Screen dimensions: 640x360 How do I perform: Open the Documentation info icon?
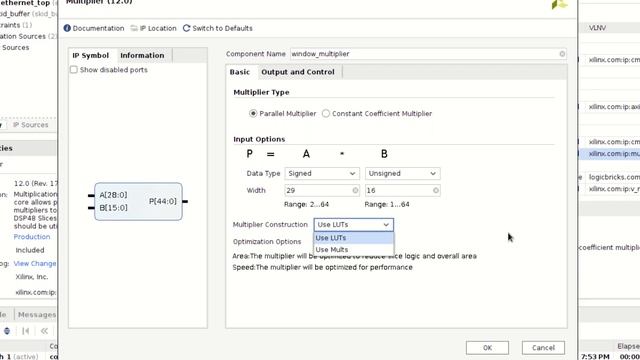point(67,28)
